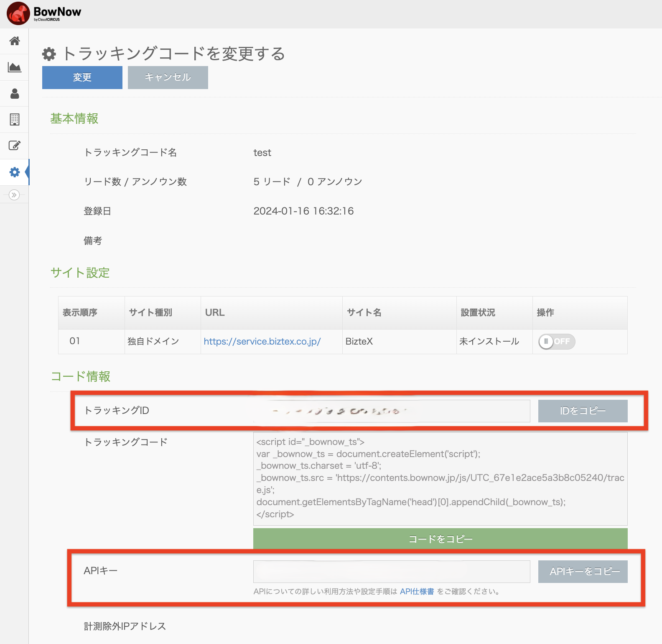Expand the sidebar with double-chevron icon

point(14,195)
